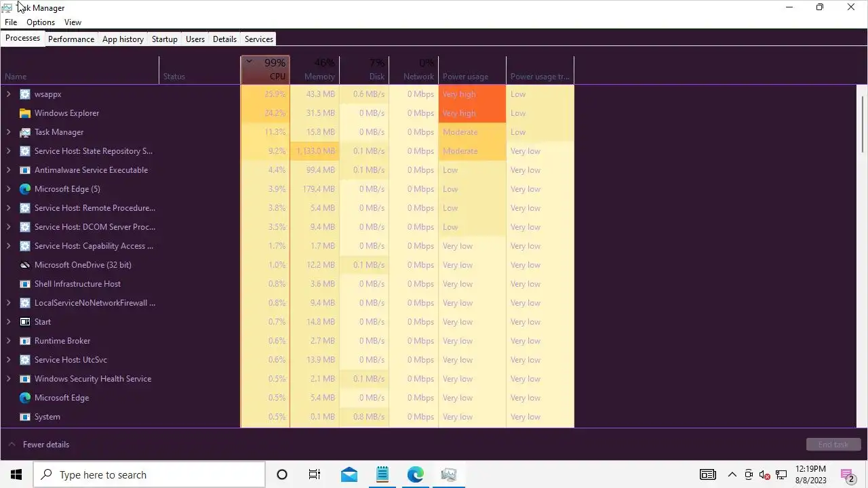868x488 pixels.
Task: Click the Runtime Broker process icon
Action: [x=25, y=341]
